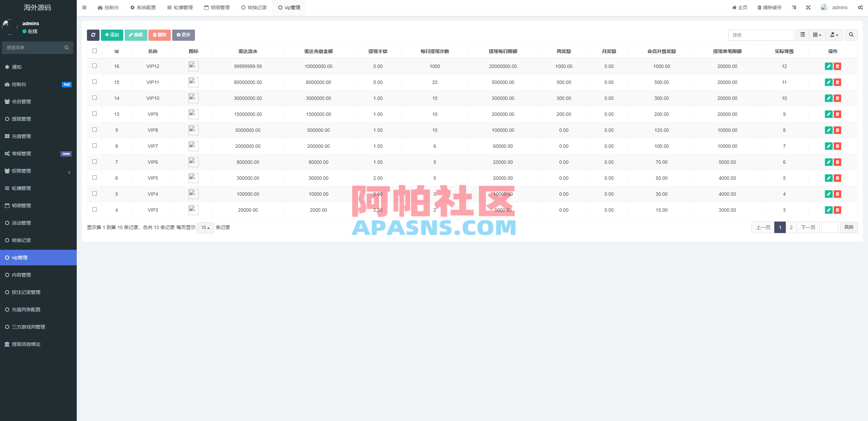Viewport: 868px width, 421px height.
Task: Click the settings gear icon at top right
Action: 861,7
